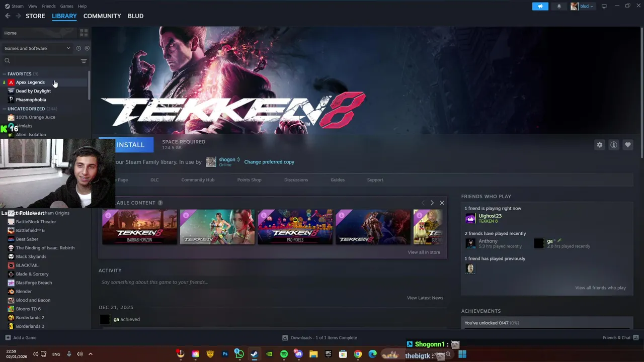Open Games and Software dropdown

[x=37, y=48]
